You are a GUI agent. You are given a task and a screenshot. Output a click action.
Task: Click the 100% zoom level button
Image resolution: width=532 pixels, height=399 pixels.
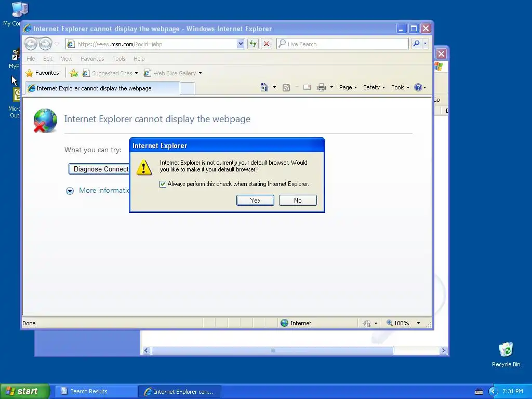pos(397,323)
